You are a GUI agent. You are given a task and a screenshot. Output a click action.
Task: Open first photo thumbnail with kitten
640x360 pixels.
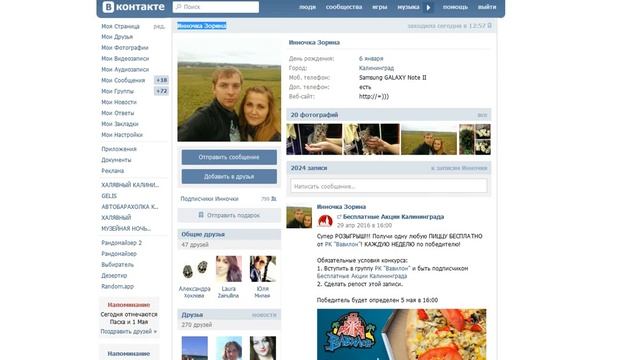point(314,139)
